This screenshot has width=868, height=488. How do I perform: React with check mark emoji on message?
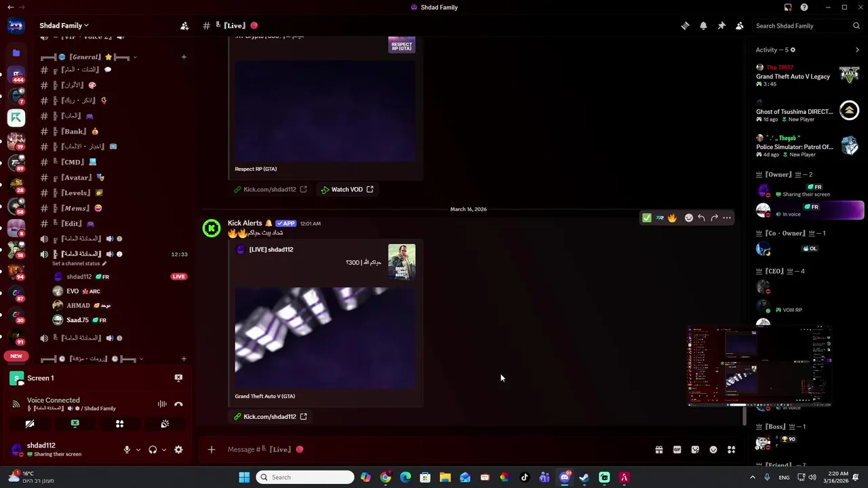tap(647, 218)
